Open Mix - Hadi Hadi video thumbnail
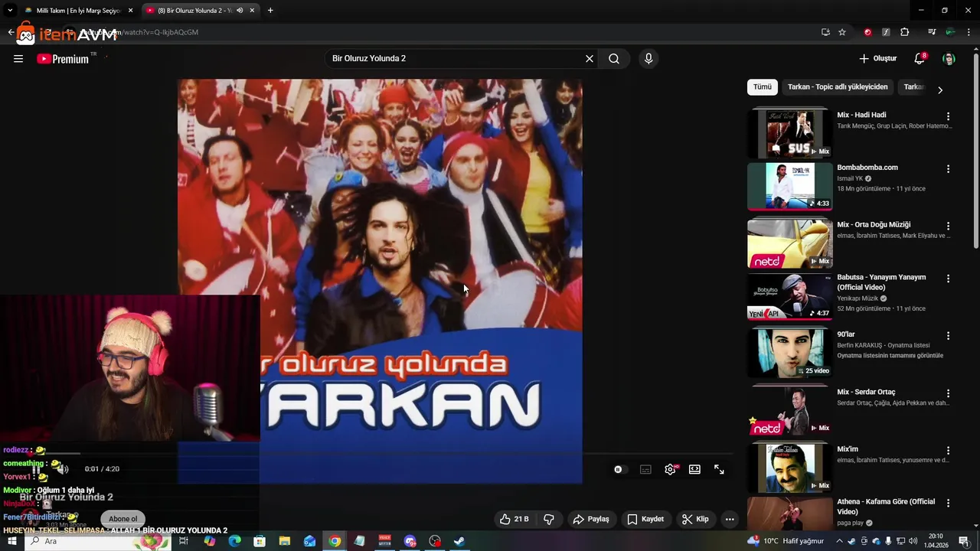This screenshot has height=551, width=980. point(789,133)
